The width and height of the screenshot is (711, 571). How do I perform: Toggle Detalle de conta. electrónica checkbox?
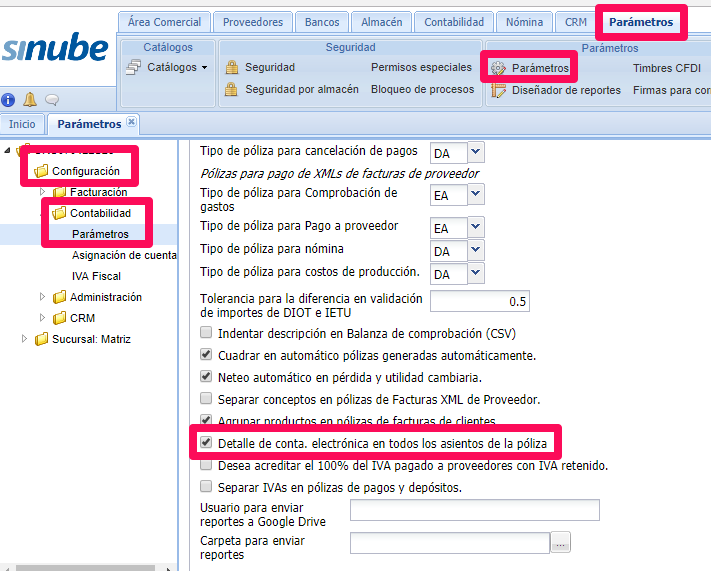(x=206, y=442)
